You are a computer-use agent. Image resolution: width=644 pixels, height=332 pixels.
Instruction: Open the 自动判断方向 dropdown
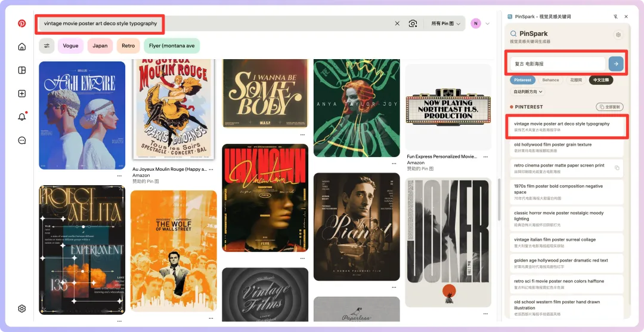click(527, 92)
